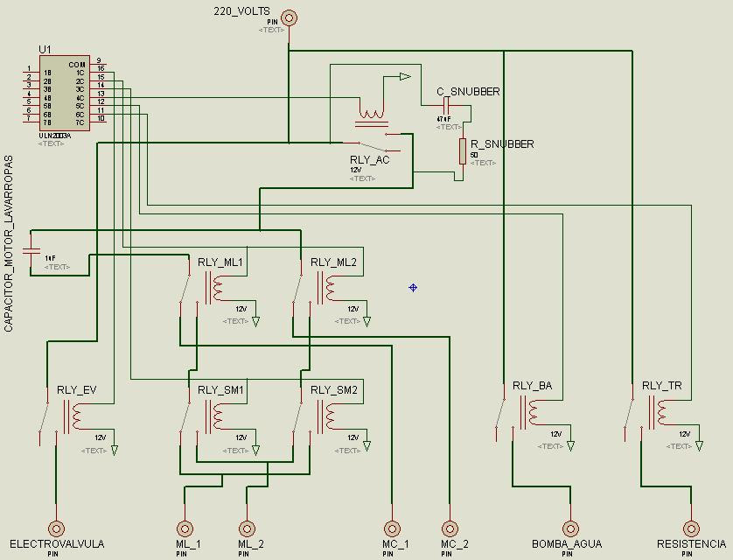This screenshot has height=560, width=733.
Task: Click the 220_VOLTS terminal pin
Action: tap(290, 18)
